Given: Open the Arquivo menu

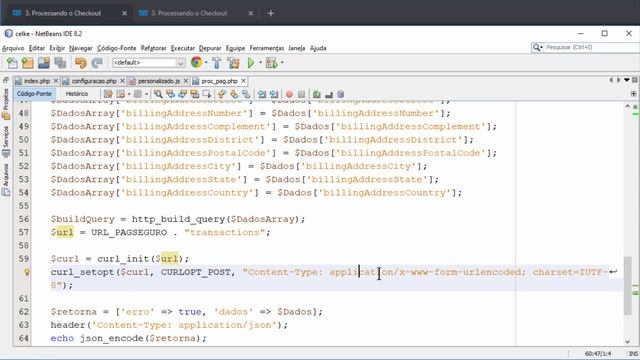Looking at the screenshot, I should pyautogui.click(x=13, y=48).
